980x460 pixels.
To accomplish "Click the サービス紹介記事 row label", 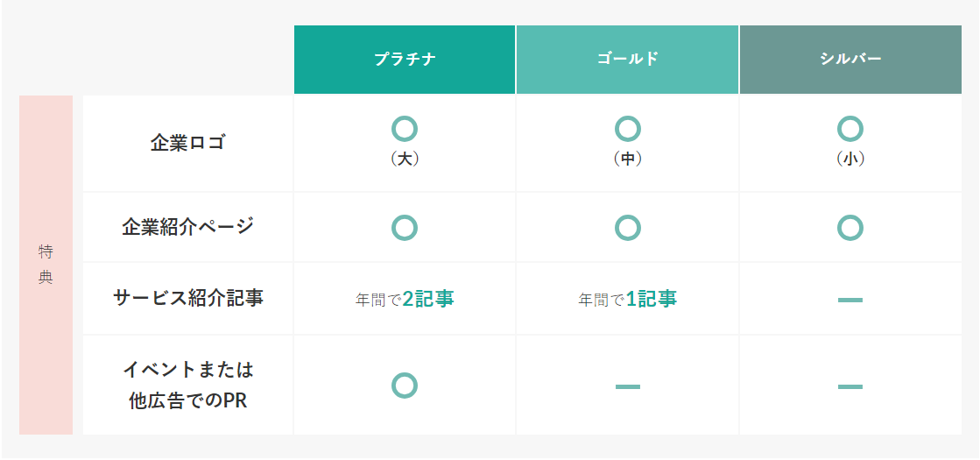I will pos(187,298).
